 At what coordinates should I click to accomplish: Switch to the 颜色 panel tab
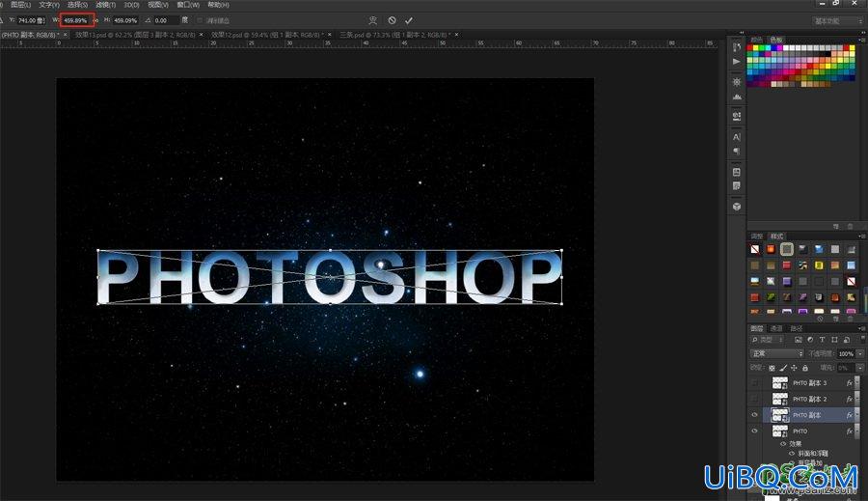coord(756,40)
